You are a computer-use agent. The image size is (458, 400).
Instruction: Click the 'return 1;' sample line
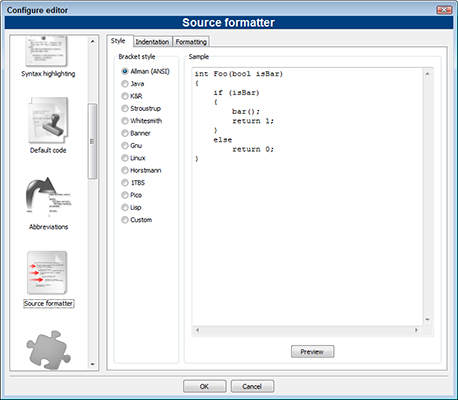(253, 121)
